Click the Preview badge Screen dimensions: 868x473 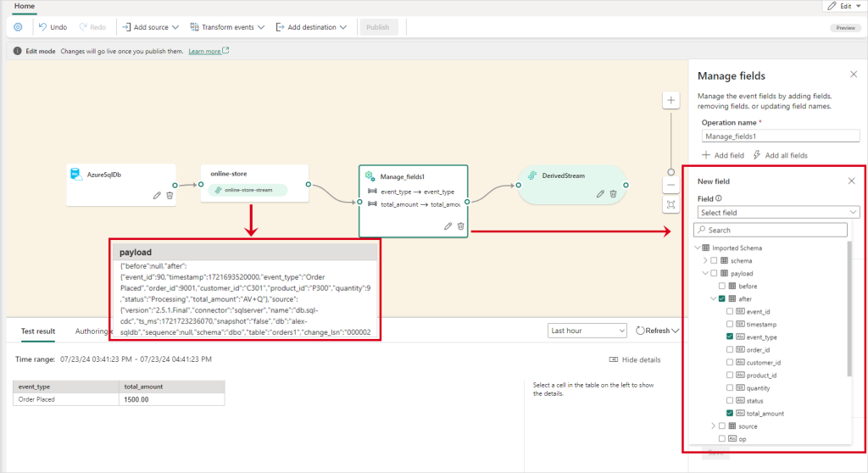click(845, 28)
